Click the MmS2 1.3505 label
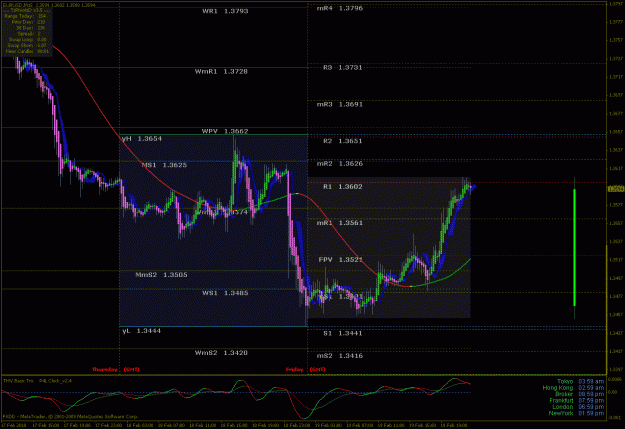Image resolution: width=625 pixels, height=429 pixels. tap(161, 275)
